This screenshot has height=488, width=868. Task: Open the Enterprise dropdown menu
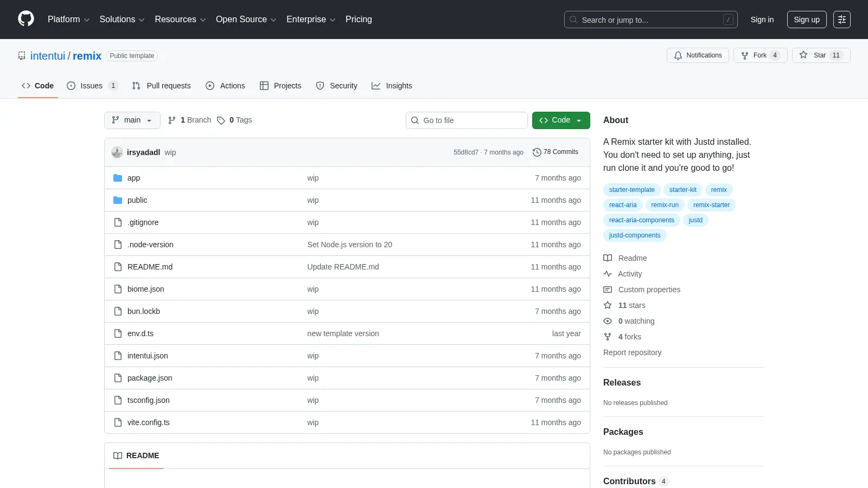(x=311, y=20)
